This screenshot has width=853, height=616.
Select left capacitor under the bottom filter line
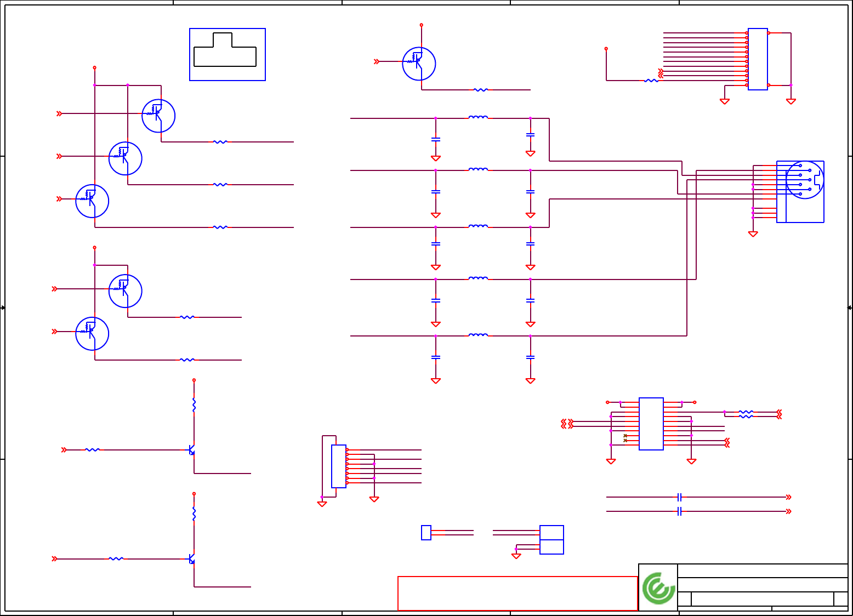click(436, 357)
